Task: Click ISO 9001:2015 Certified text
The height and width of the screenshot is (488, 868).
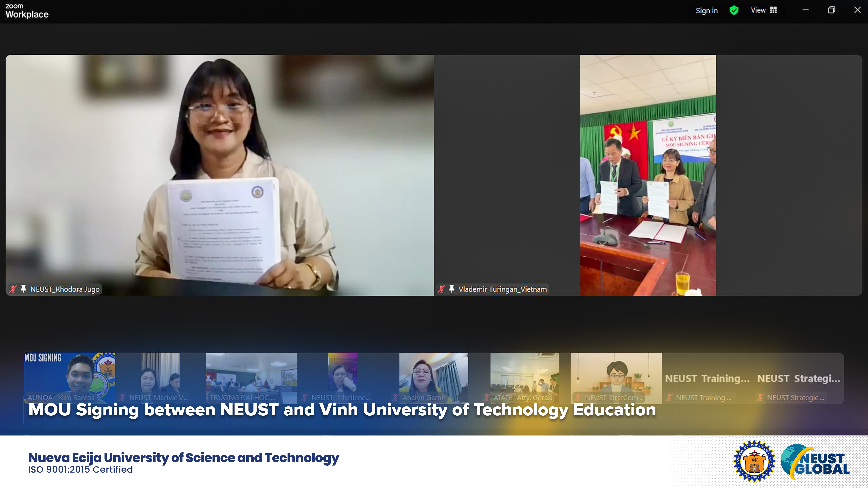Action: [81, 469]
